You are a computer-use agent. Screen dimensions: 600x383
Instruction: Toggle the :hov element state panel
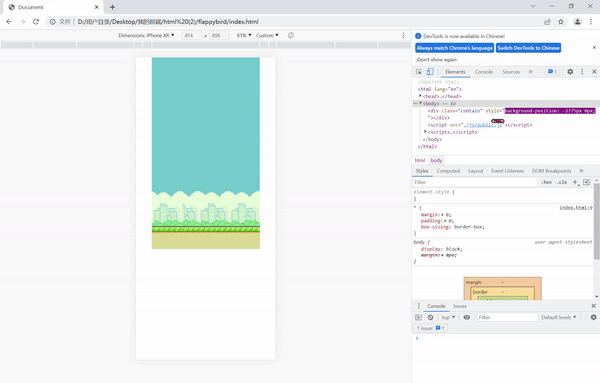click(546, 183)
